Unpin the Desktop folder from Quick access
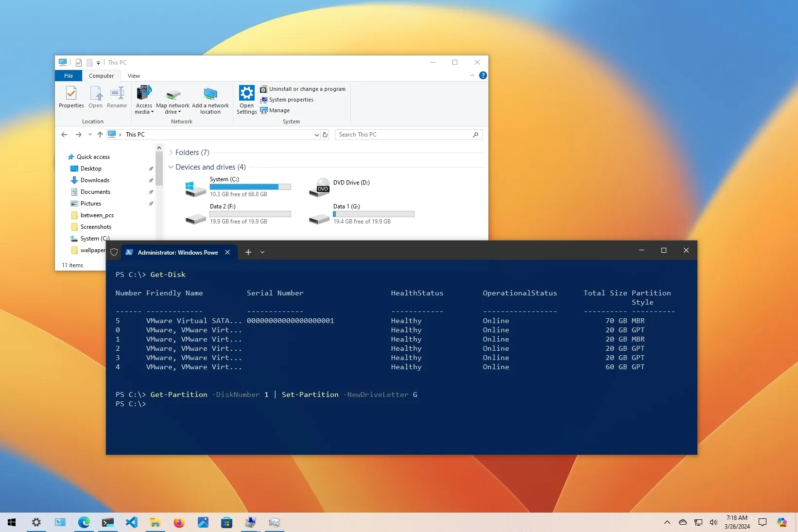 pos(151,169)
